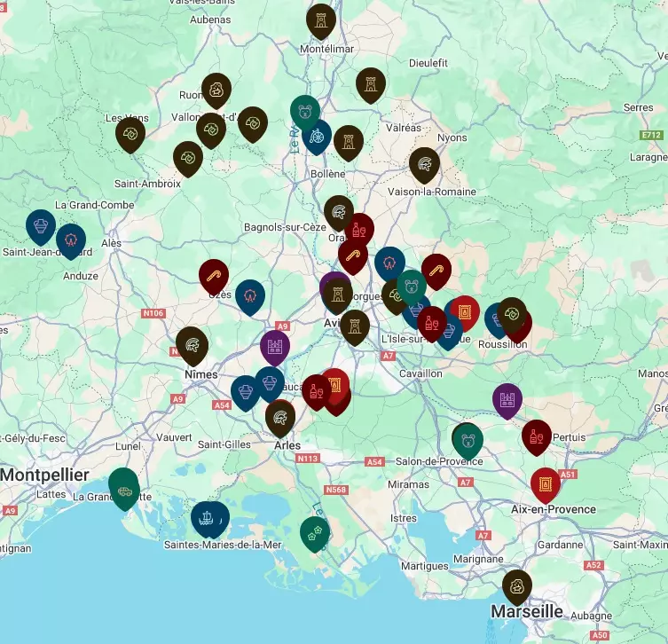The width and height of the screenshot is (668, 644).
Task: Click the green flower marker in the Camargue
Action: pos(314,532)
